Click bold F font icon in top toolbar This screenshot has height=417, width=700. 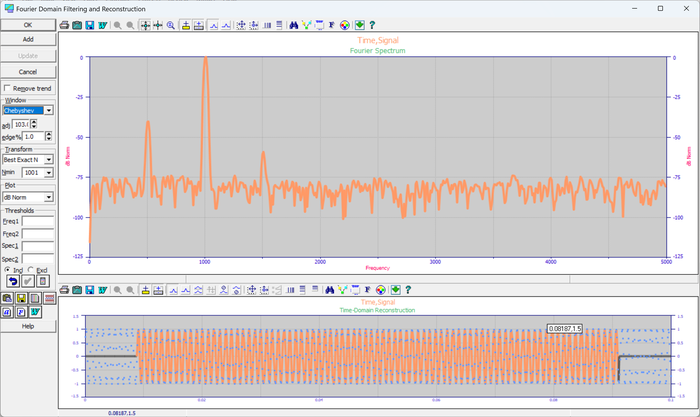point(332,25)
